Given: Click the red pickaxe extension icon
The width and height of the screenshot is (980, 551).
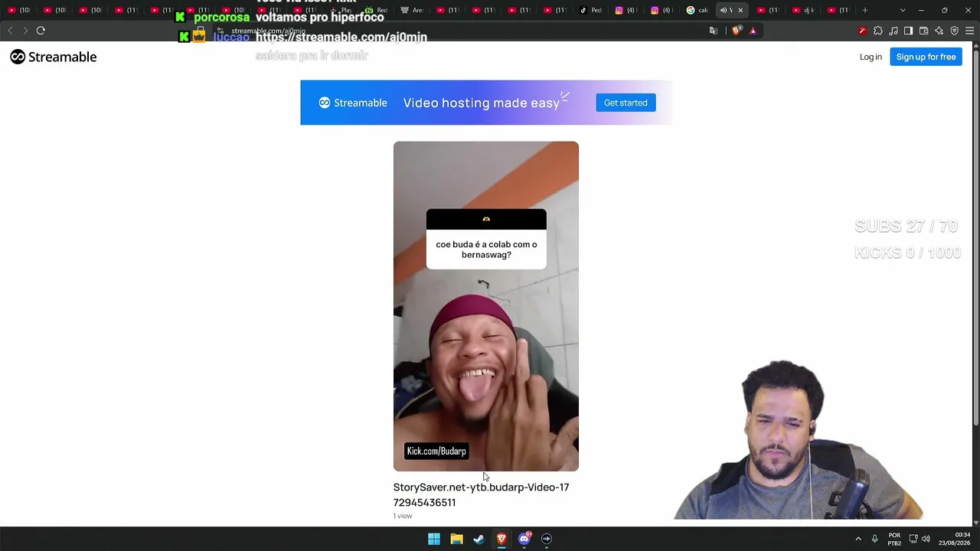Looking at the screenshot, I should (x=863, y=31).
